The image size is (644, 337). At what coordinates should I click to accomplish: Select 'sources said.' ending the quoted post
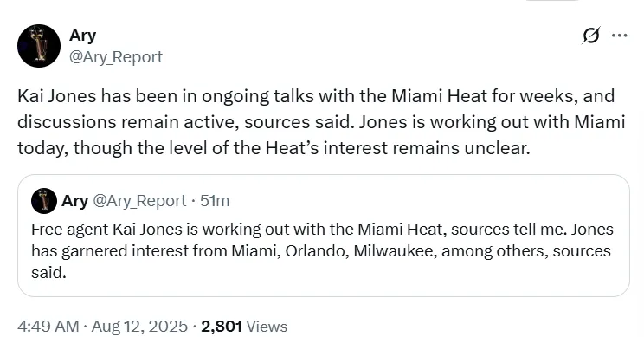(x=321, y=262)
